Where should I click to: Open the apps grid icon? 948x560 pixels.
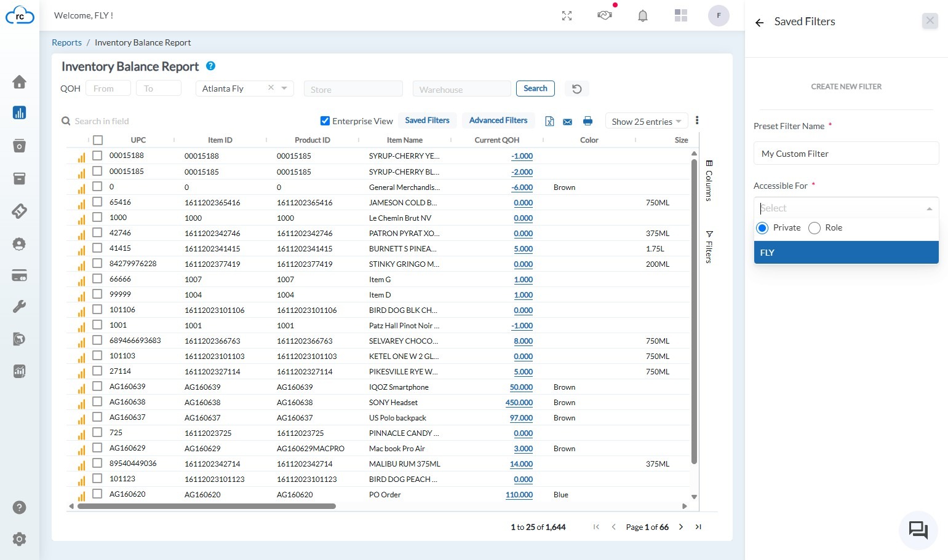680,15
